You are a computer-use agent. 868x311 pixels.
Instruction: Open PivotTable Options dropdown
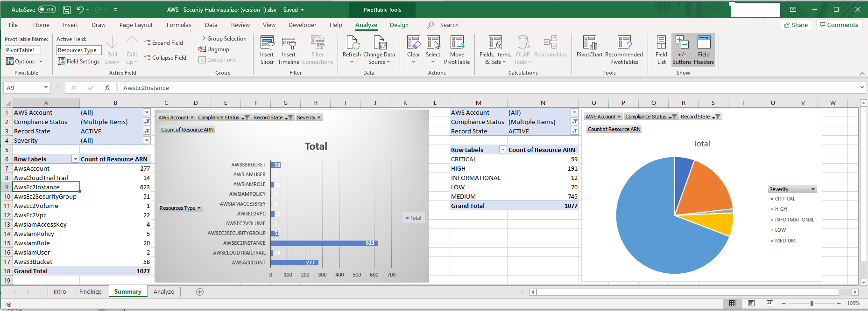[x=24, y=61]
